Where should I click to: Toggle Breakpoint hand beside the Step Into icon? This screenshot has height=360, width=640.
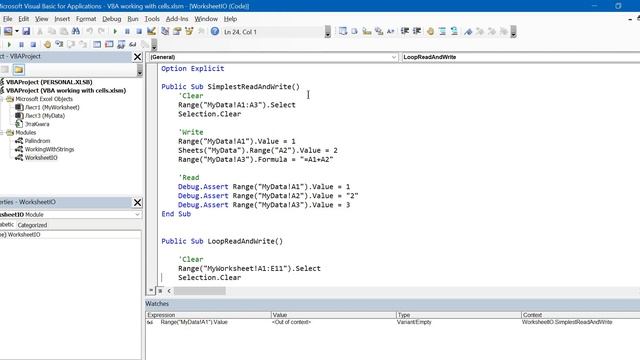pos(47,44)
